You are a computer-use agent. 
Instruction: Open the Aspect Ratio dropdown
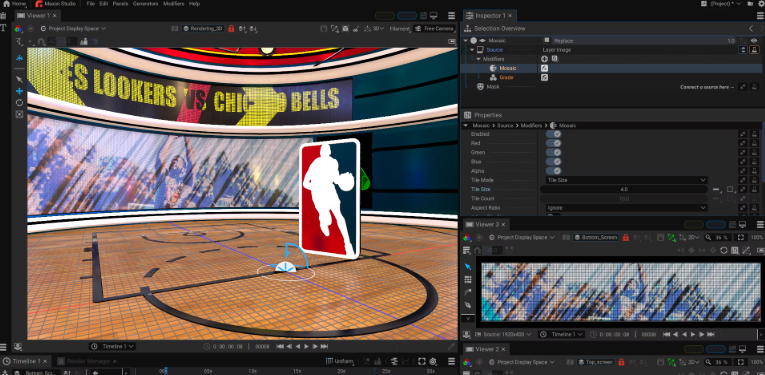tap(626, 208)
